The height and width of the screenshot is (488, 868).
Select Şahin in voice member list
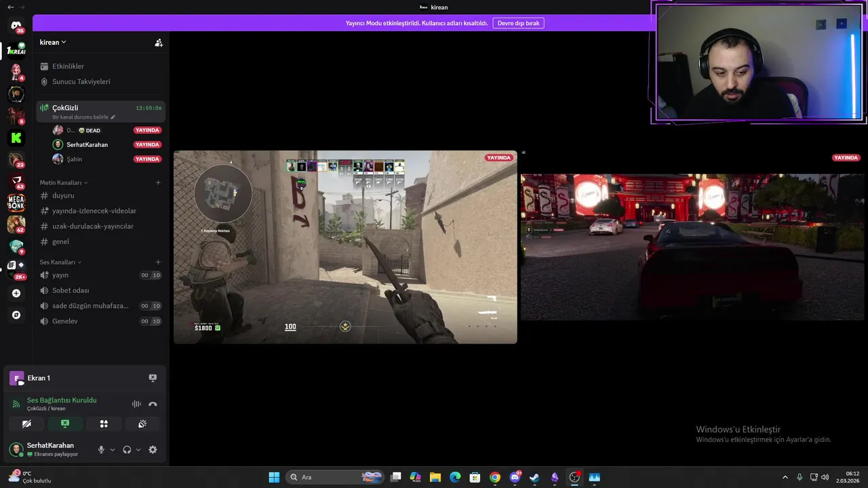click(x=107, y=159)
